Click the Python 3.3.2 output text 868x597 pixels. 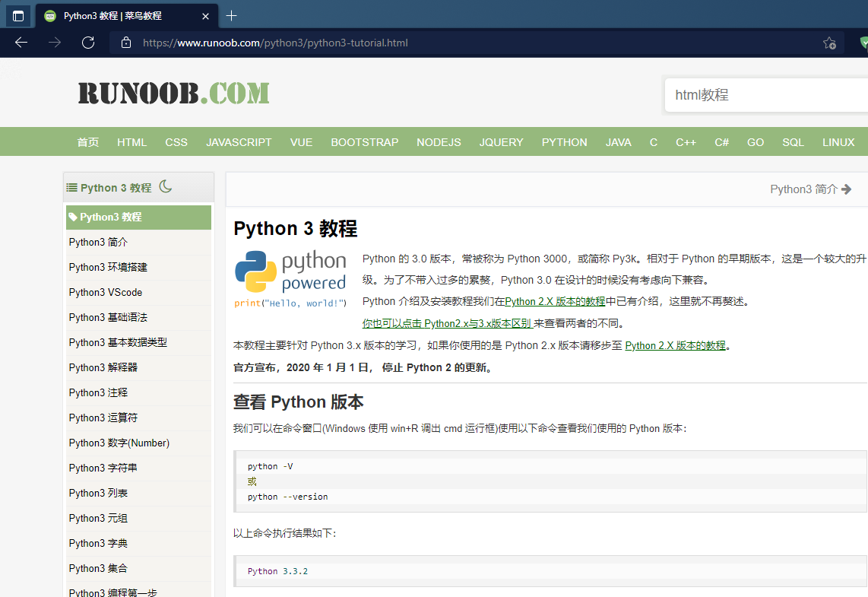(x=277, y=571)
